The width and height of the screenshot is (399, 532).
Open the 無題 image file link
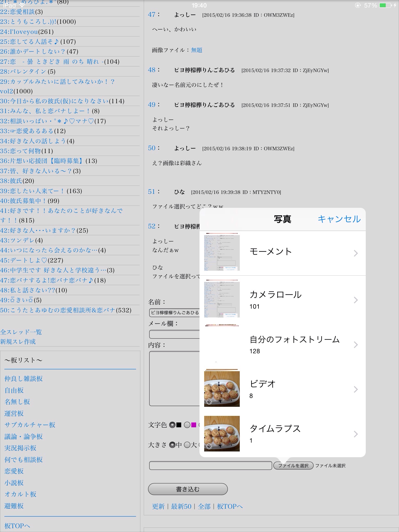pyautogui.click(x=197, y=50)
